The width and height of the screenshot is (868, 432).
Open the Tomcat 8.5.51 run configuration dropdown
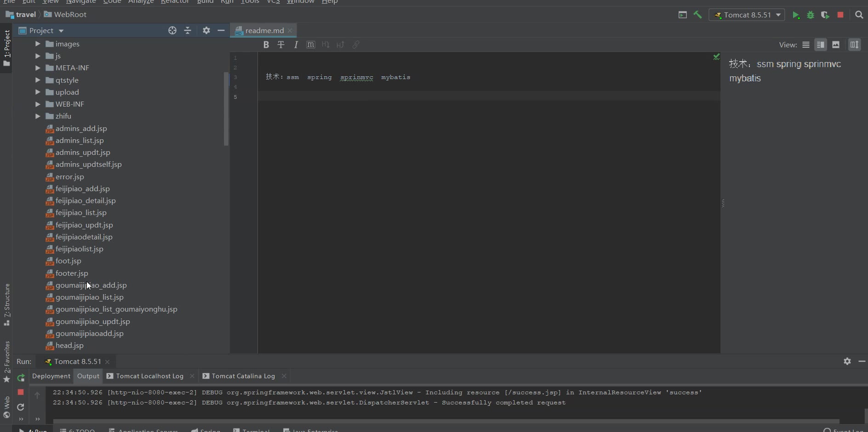747,15
